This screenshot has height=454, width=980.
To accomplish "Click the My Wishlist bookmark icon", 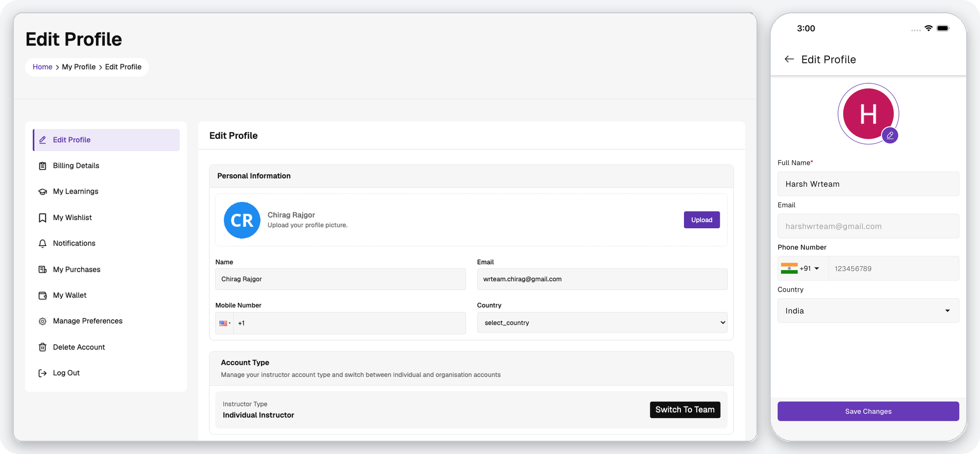I will (x=43, y=218).
